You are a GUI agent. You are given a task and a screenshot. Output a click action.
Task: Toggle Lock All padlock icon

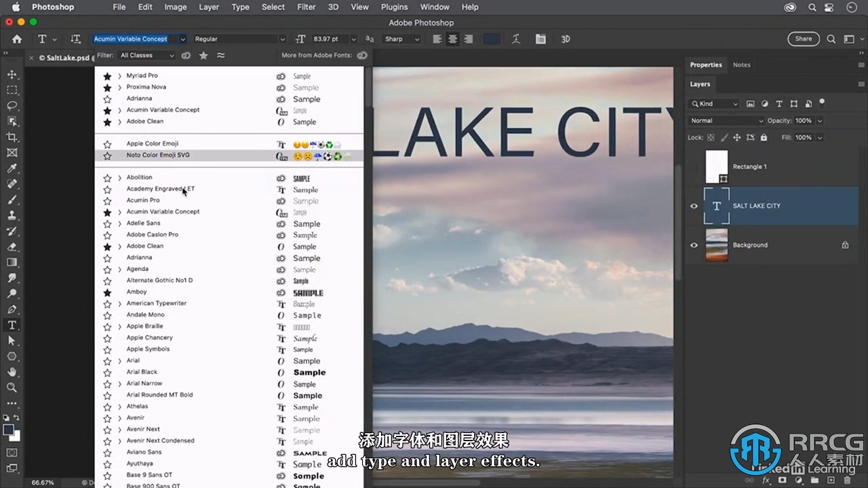tap(764, 138)
